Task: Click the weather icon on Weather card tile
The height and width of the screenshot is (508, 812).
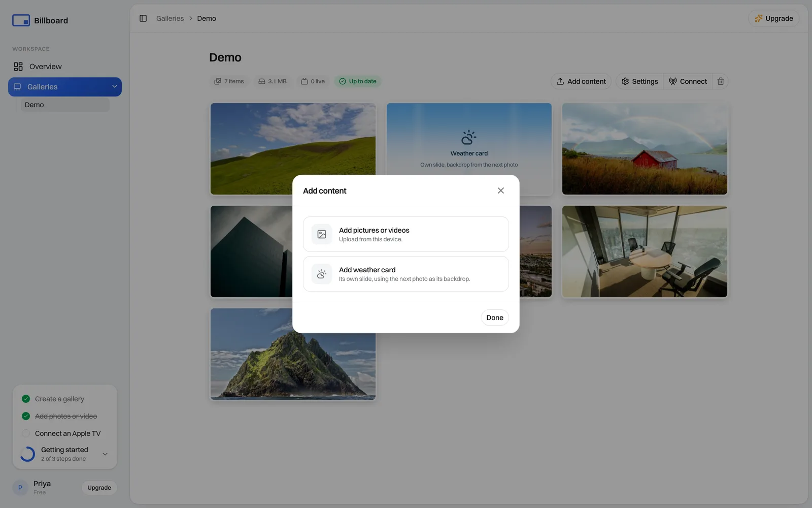Action: click(x=469, y=137)
